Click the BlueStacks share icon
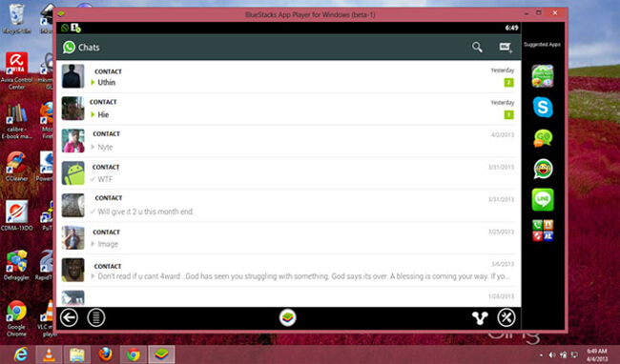Screen dimensions: 620x364 tap(480, 318)
